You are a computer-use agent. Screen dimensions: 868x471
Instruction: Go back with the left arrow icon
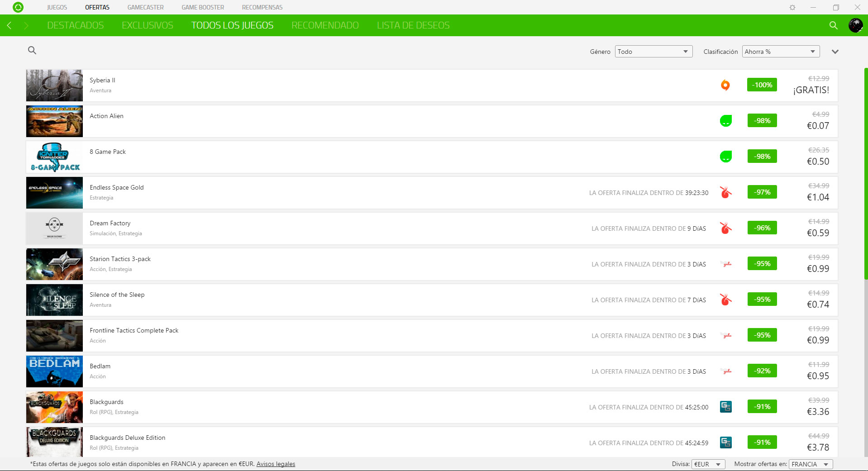(x=9, y=25)
